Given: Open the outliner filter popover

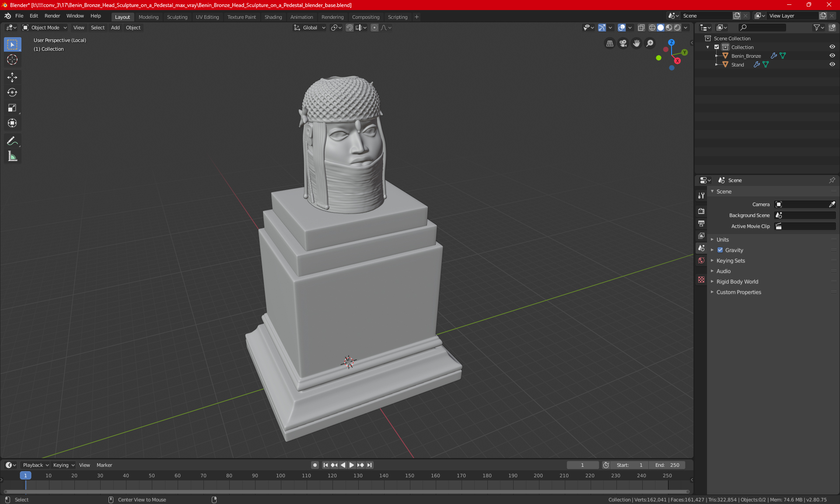Looking at the screenshot, I should [819, 28].
